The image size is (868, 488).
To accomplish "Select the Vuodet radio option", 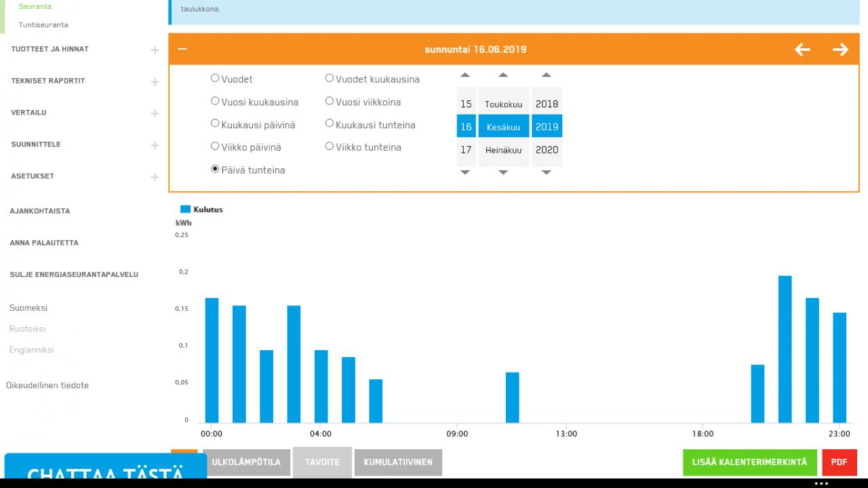I will coord(215,78).
